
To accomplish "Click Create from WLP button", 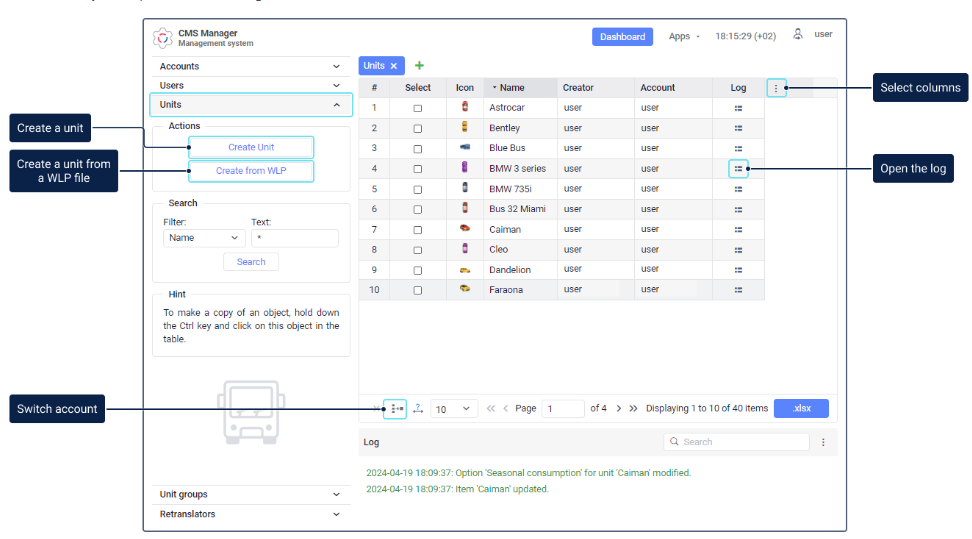I will tap(251, 171).
